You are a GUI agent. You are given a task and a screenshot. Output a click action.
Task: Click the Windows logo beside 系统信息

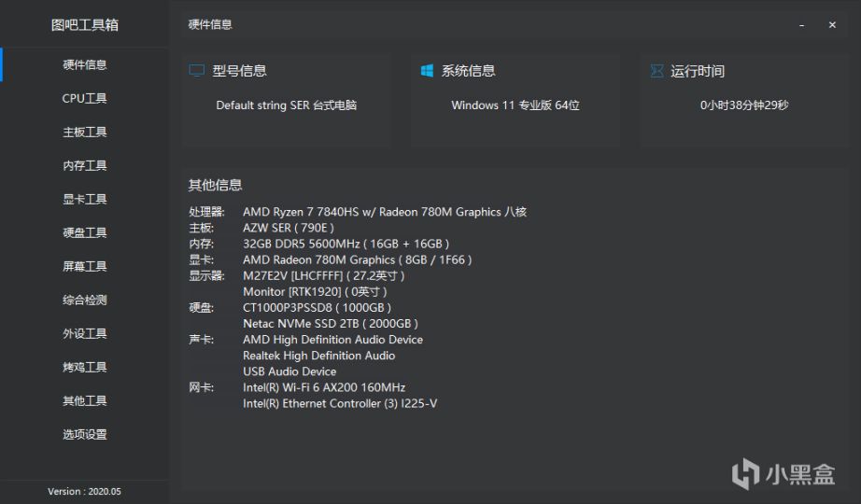click(427, 71)
